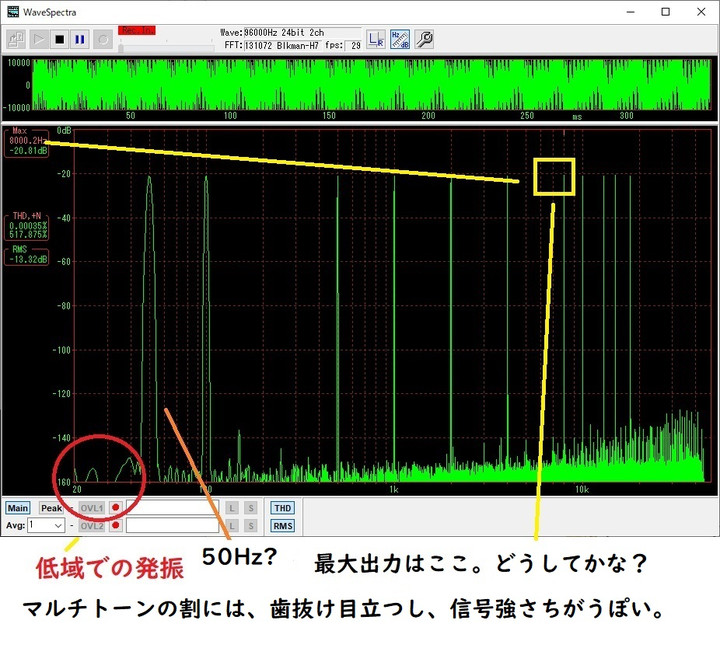Viewport: 720px width, 662px height.
Task: Toggle the RMS readout button
Action: (282, 526)
